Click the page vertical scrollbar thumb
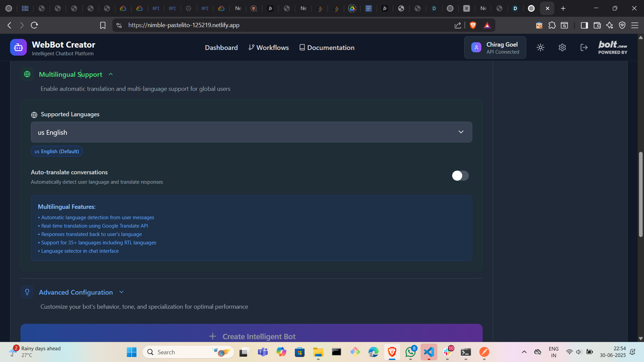 [641, 194]
